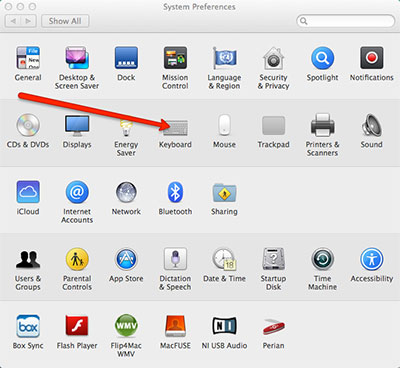Click the red close window button

(9, 6)
